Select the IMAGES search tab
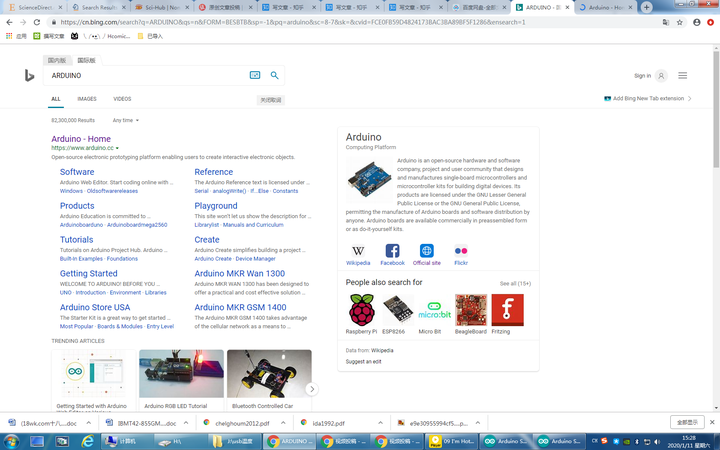 coord(87,99)
